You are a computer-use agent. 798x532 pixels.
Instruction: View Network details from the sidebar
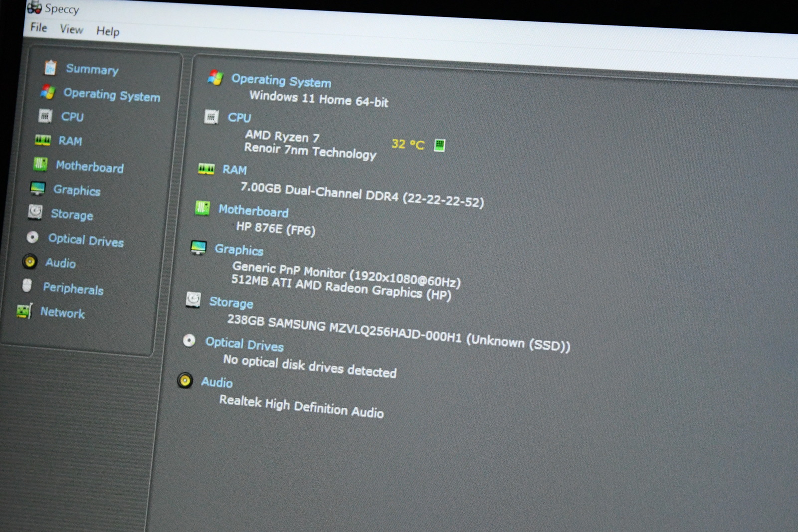tap(62, 313)
